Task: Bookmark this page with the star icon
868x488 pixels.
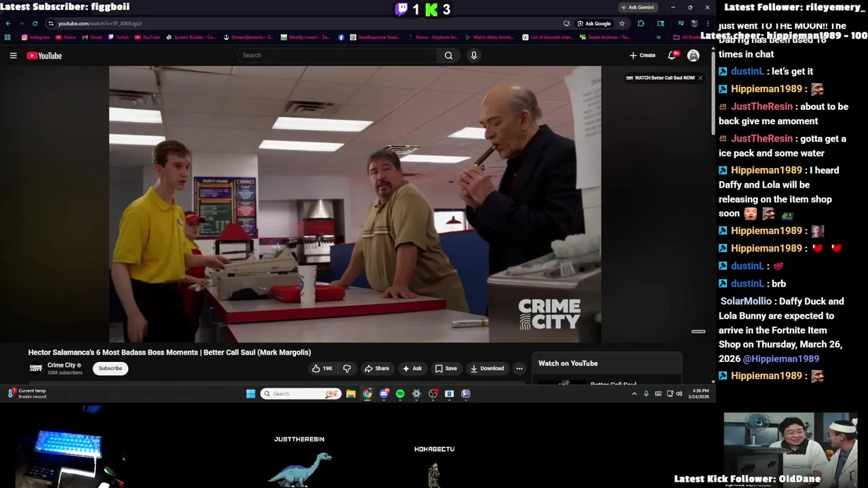Action: (622, 23)
